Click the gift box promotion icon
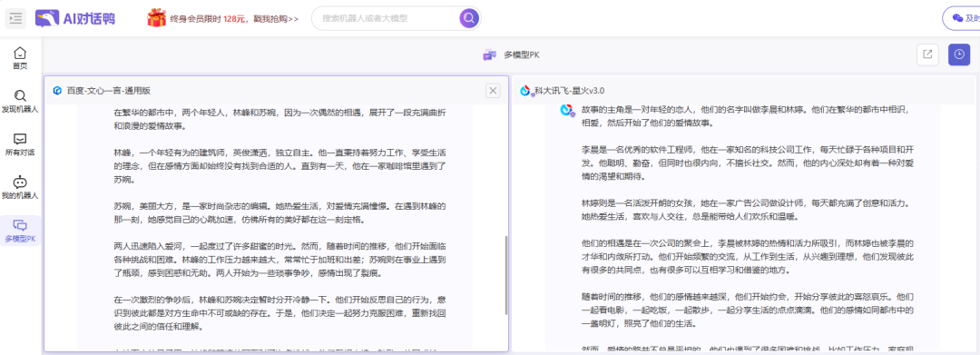 coord(156,17)
